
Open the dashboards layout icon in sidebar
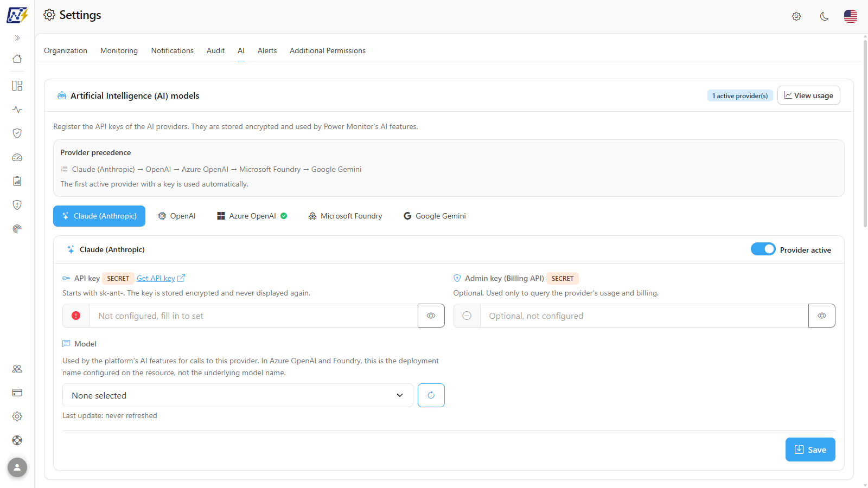point(17,86)
